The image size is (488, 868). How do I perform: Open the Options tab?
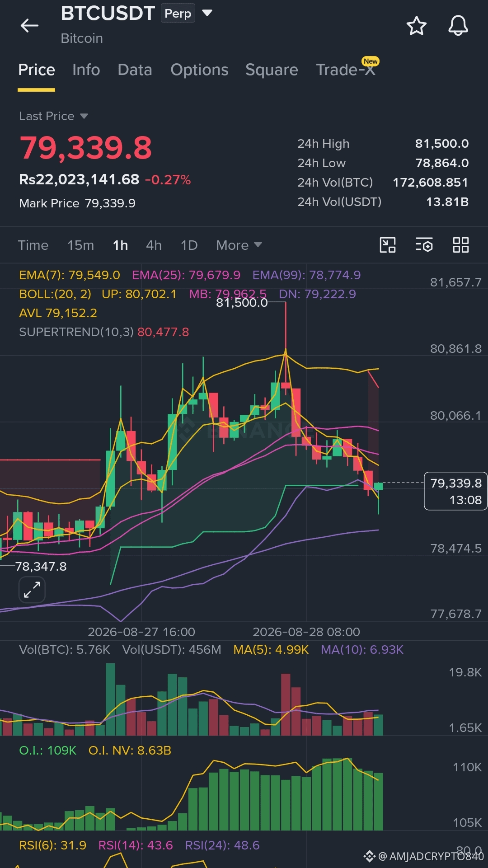pyautogui.click(x=199, y=70)
